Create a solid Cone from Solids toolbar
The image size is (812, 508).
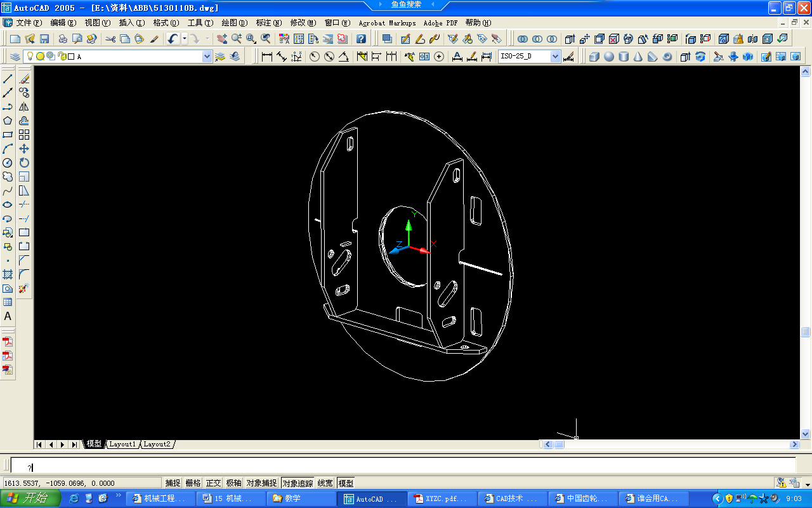(x=638, y=57)
